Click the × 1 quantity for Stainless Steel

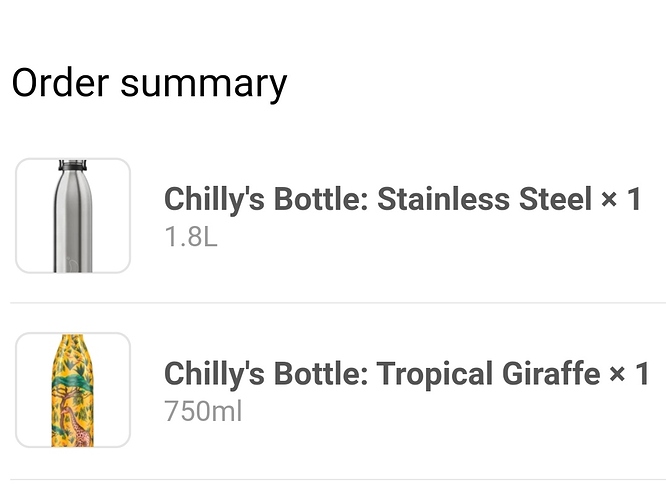pyautogui.click(x=621, y=199)
